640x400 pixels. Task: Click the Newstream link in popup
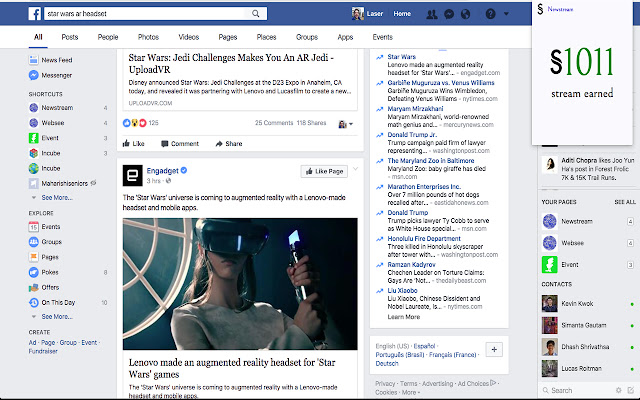(560, 9)
